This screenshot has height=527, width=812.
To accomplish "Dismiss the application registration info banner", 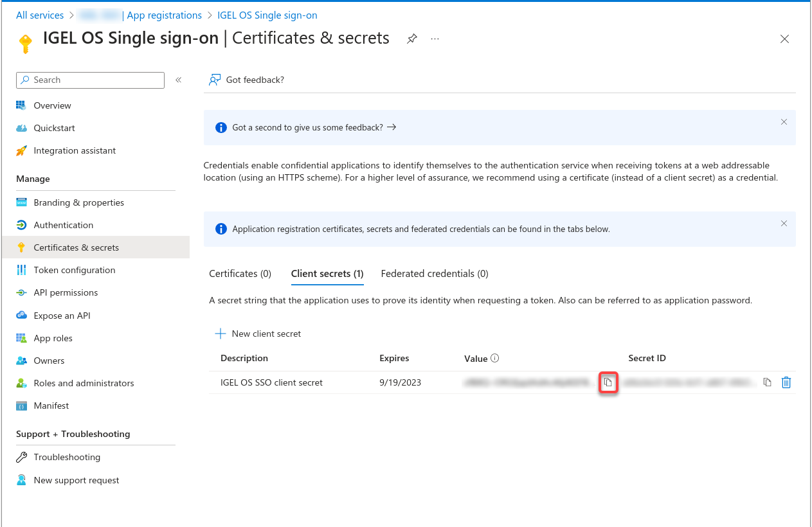I will (784, 224).
